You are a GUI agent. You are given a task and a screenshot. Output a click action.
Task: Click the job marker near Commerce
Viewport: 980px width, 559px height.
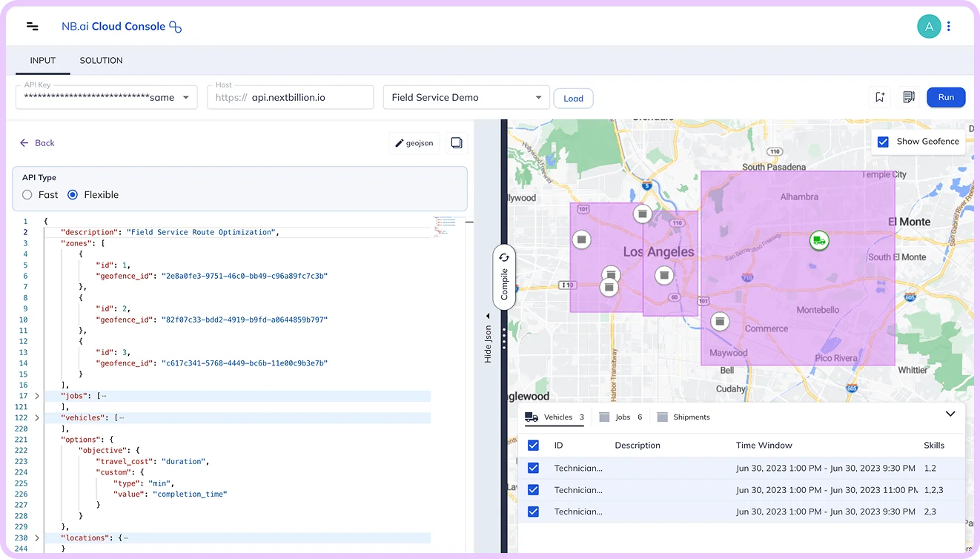point(719,322)
